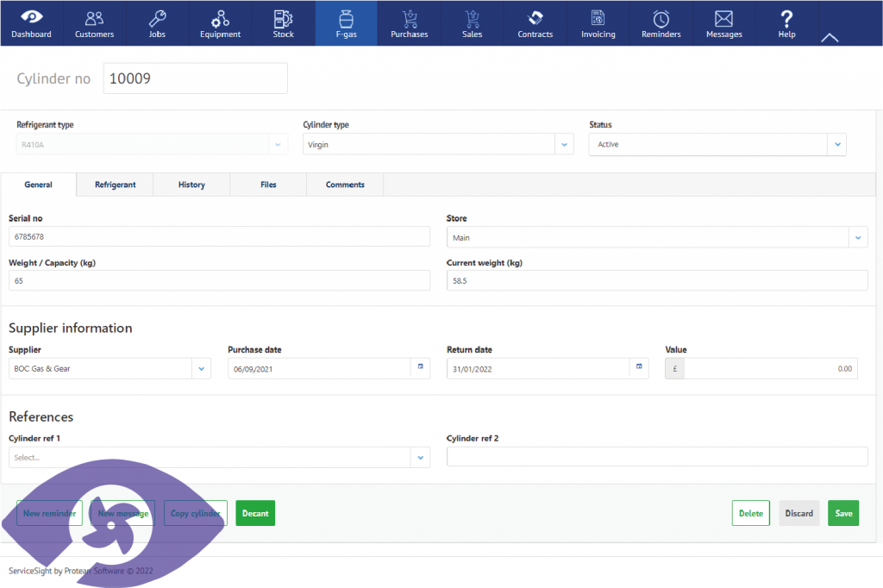Expand Cylinder type dropdown
The image size is (883, 588).
pos(564,145)
